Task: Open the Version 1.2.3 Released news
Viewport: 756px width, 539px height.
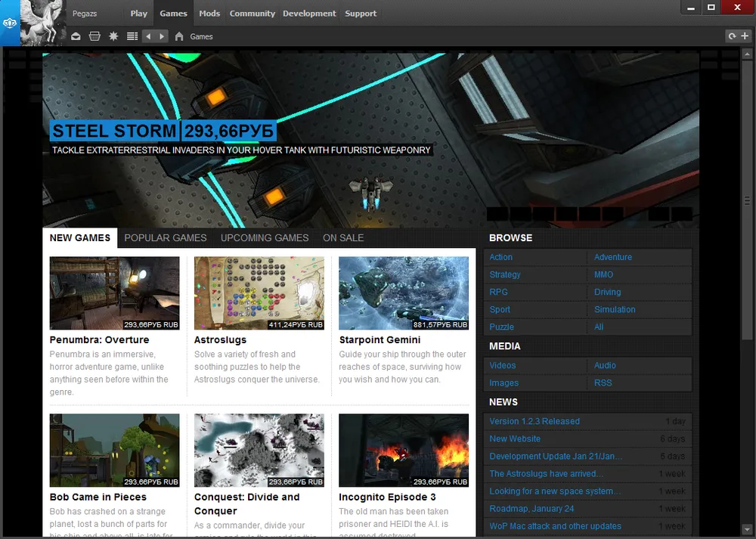Action: [x=534, y=421]
